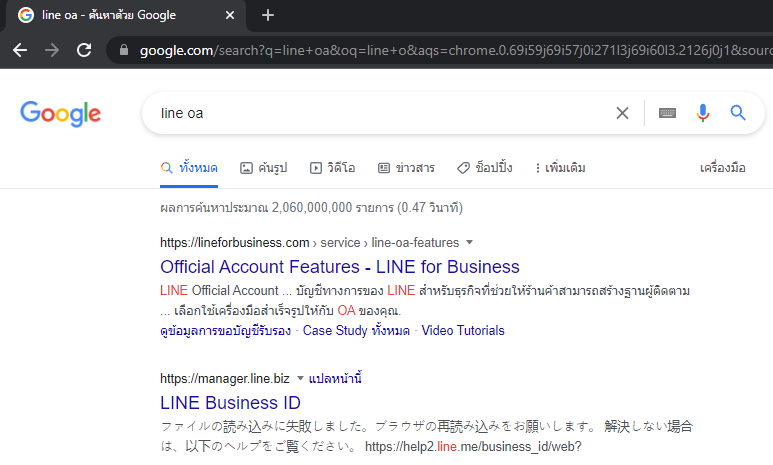Click the padlock site info icon
Viewport: 773px width, 465px height.
(124, 50)
